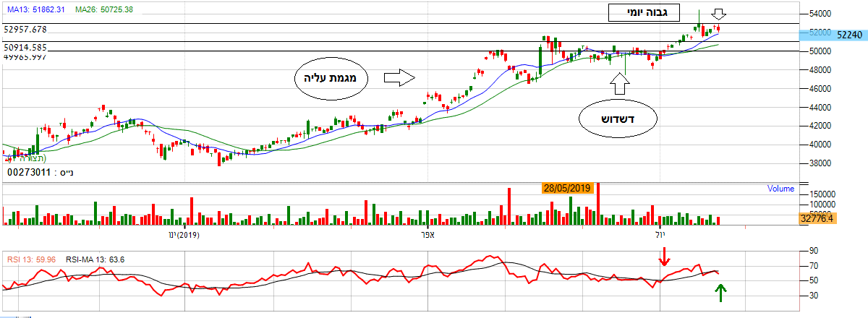Viewport: 868px width, 318px height.
Task: Click the 52957.678 horizontal level label
Action: point(35,30)
